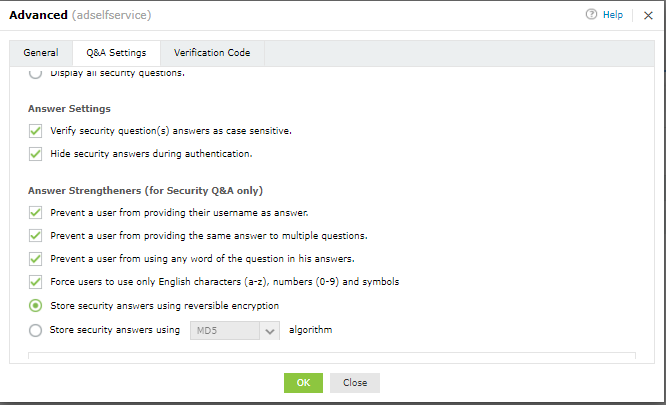Close the Advanced dialog with X icon
The height and width of the screenshot is (405, 666).
tap(648, 15)
